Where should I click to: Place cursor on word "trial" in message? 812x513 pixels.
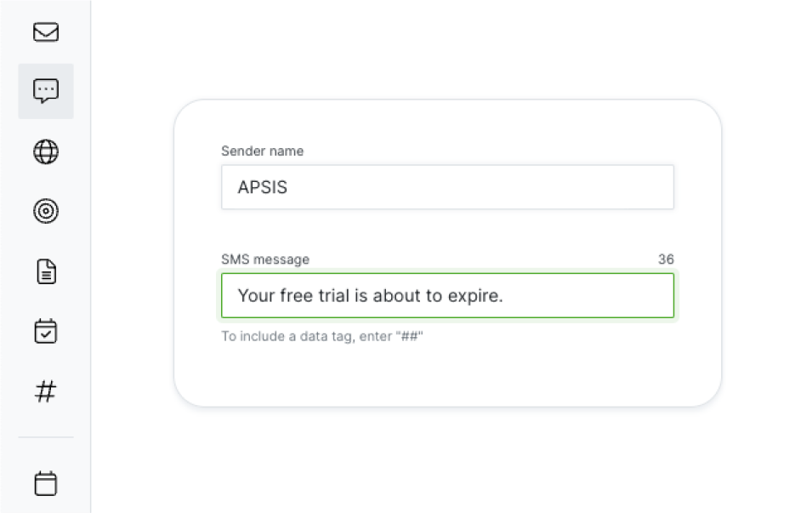pos(333,295)
